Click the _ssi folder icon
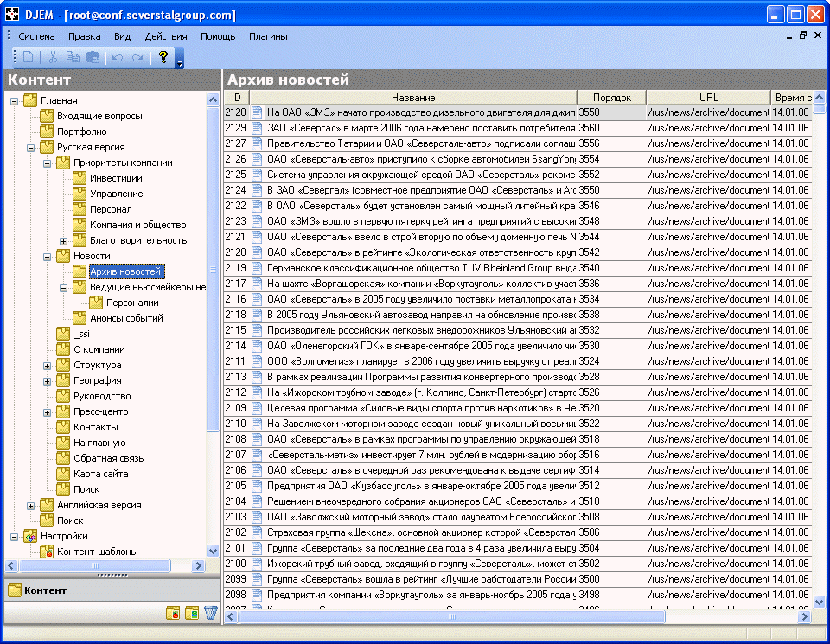The height and width of the screenshot is (644, 830). coord(63,334)
